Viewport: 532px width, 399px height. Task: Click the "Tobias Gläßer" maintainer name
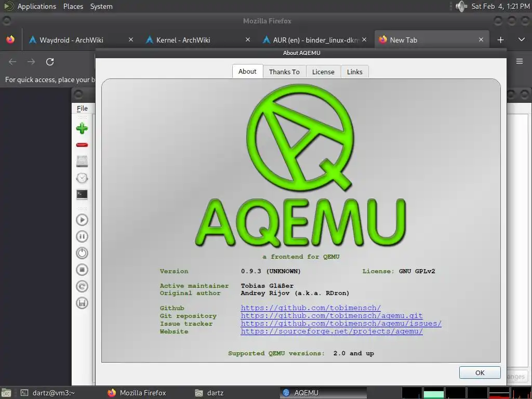point(268,286)
